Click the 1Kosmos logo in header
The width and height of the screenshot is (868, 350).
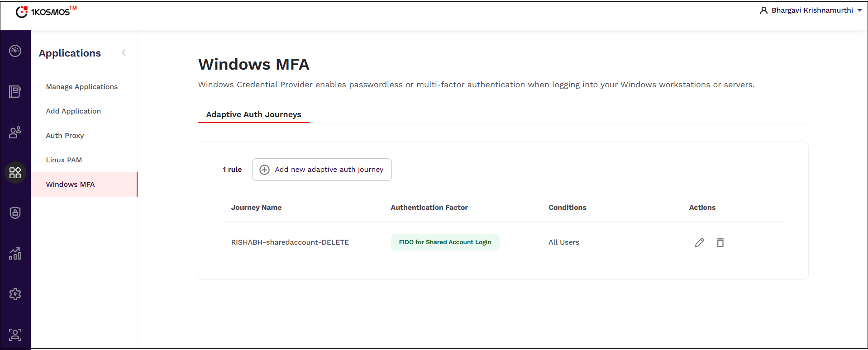coord(46,11)
